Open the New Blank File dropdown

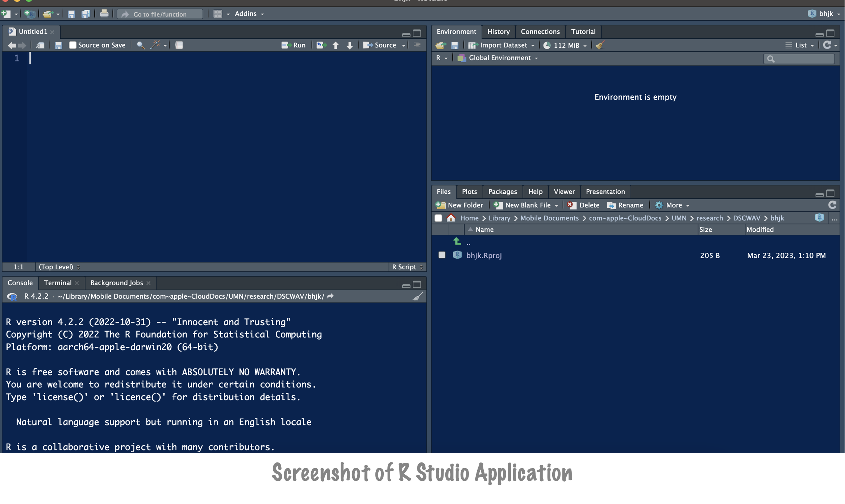pos(525,205)
